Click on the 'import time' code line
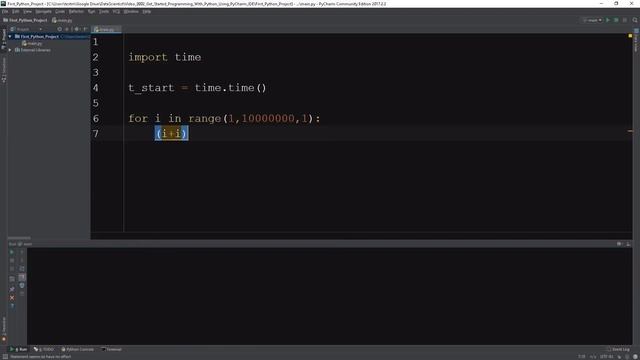Image resolution: width=640 pixels, height=360 pixels. pos(165,57)
